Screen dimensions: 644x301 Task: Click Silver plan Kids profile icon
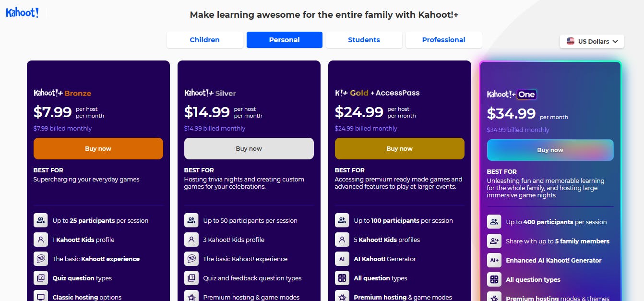(x=191, y=240)
